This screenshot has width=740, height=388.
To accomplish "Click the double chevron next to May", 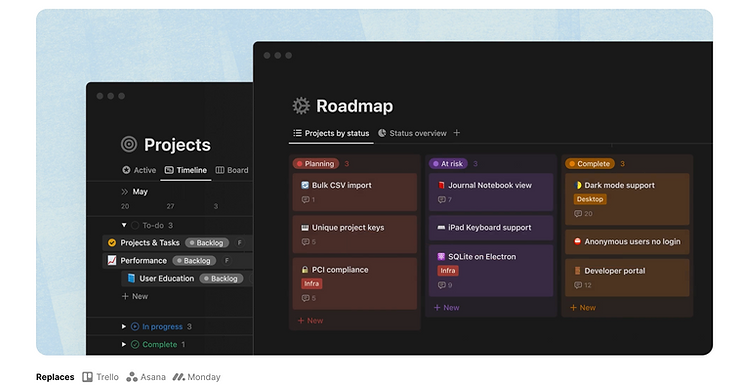I will point(125,192).
